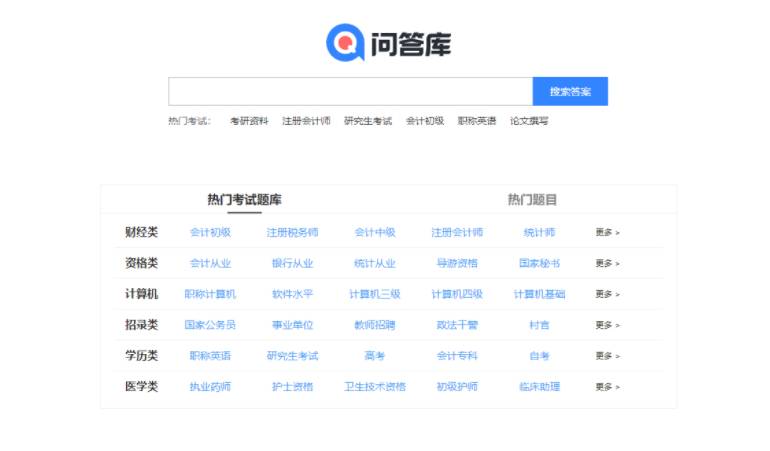Click inside the search input field
The image size is (770, 451).
point(351,91)
